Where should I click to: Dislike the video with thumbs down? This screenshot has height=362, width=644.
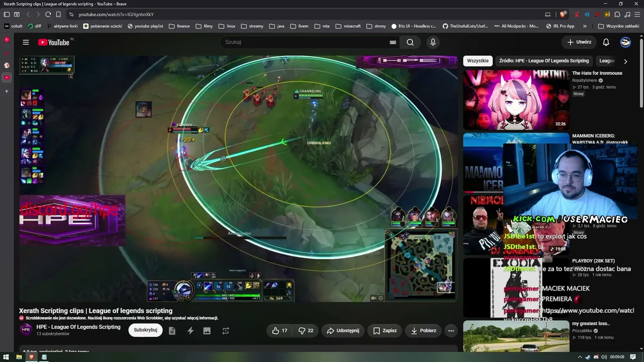point(305,330)
